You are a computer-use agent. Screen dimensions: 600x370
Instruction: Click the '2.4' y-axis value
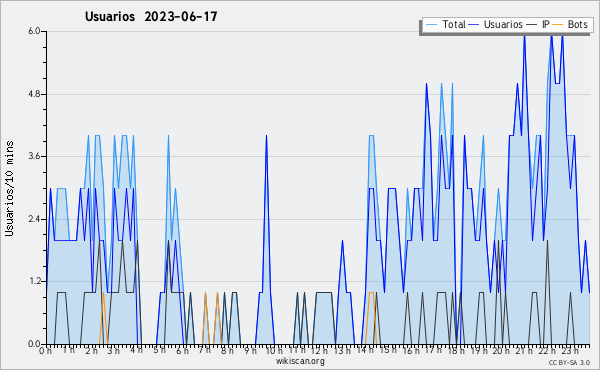(x=34, y=219)
